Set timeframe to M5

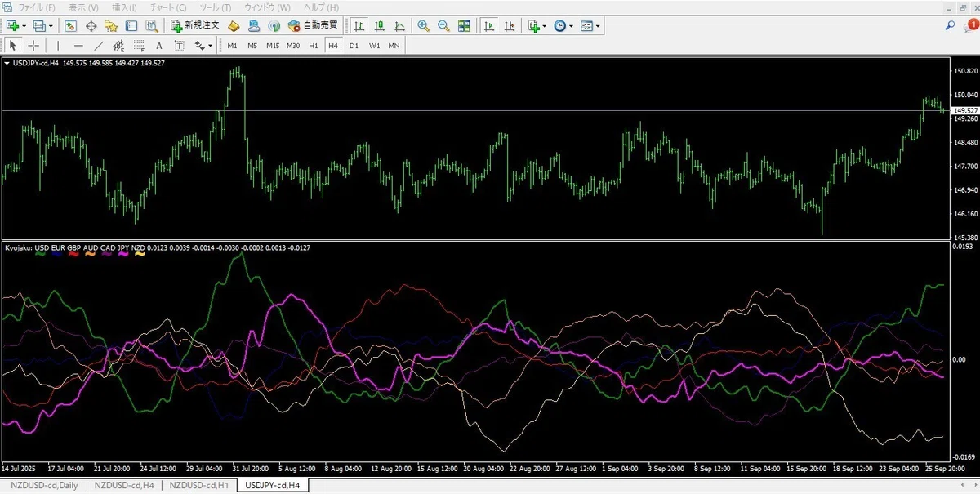click(x=253, y=46)
